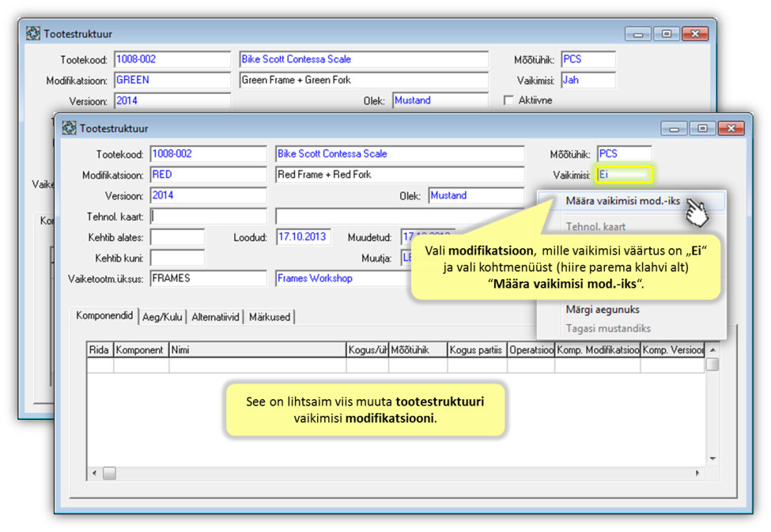Viewport: 771px width, 532px height.
Task: Click the Kehtib kuni date field
Action: click(x=177, y=258)
